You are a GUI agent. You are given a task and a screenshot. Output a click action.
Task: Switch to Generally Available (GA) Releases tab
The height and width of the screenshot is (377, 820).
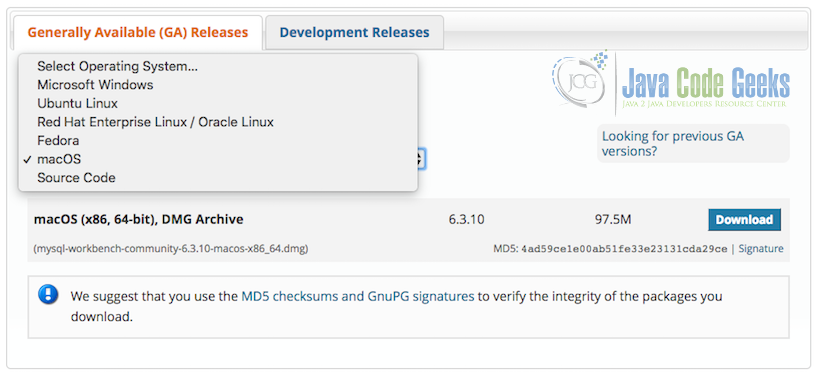point(138,32)
